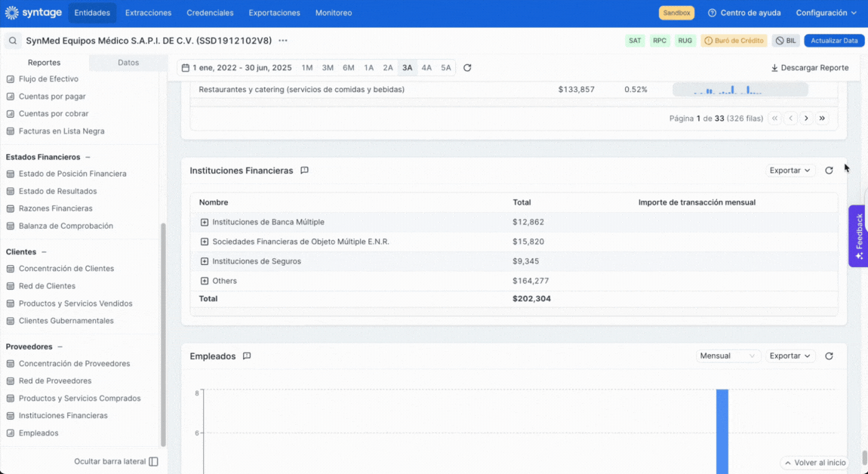Click the tall blue bar in Empleados chart
The image size is (868, 474).
pos(722,432)
